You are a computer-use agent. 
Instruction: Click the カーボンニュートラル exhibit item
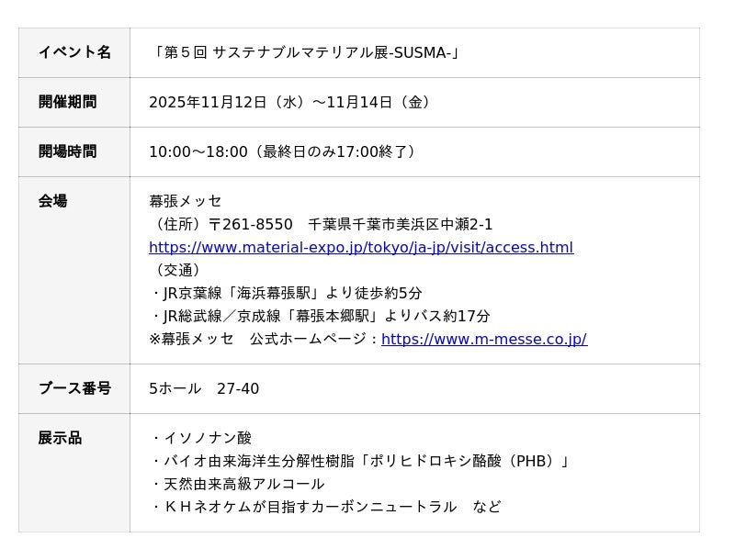325,507
